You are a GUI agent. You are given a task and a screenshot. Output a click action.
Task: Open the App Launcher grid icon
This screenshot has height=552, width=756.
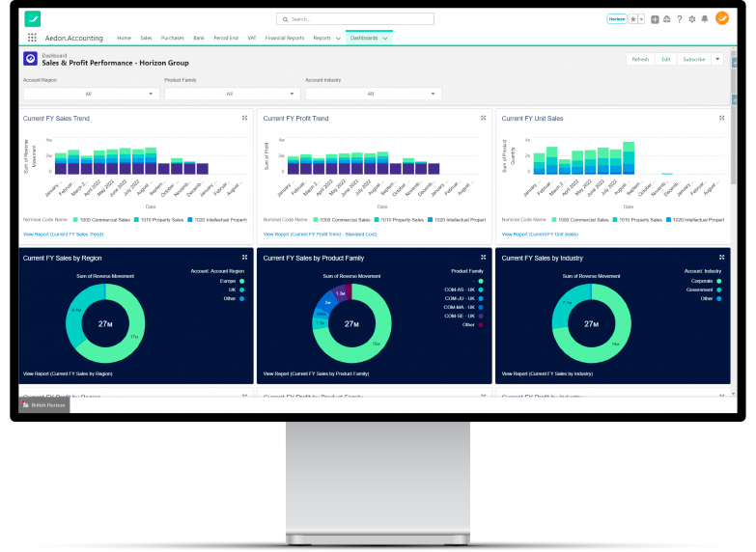32,38
